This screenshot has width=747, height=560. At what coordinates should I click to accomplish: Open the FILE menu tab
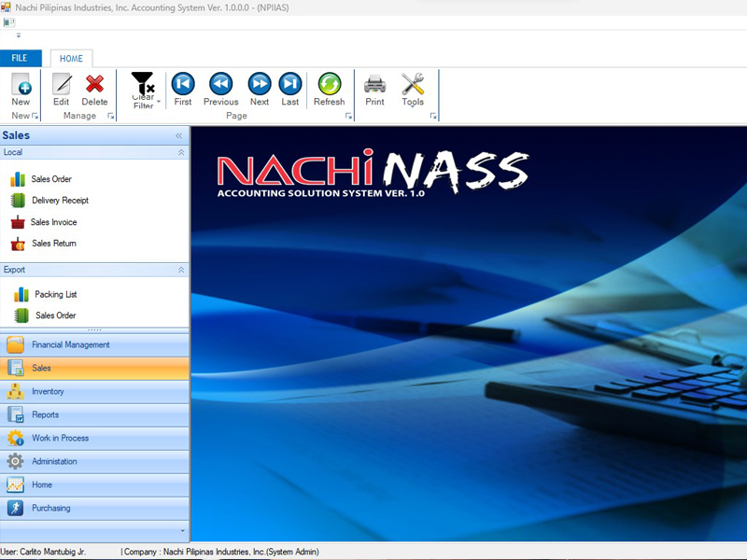click(20, 58)
